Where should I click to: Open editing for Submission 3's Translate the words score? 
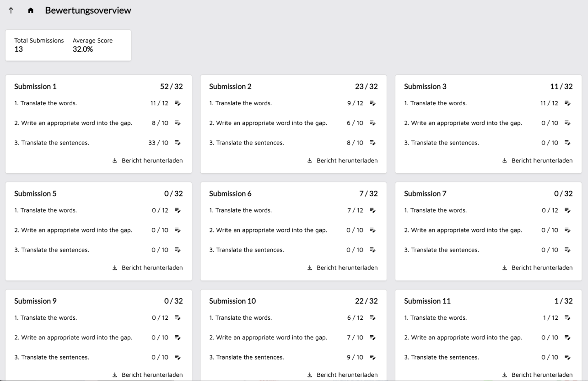[568, 103]
